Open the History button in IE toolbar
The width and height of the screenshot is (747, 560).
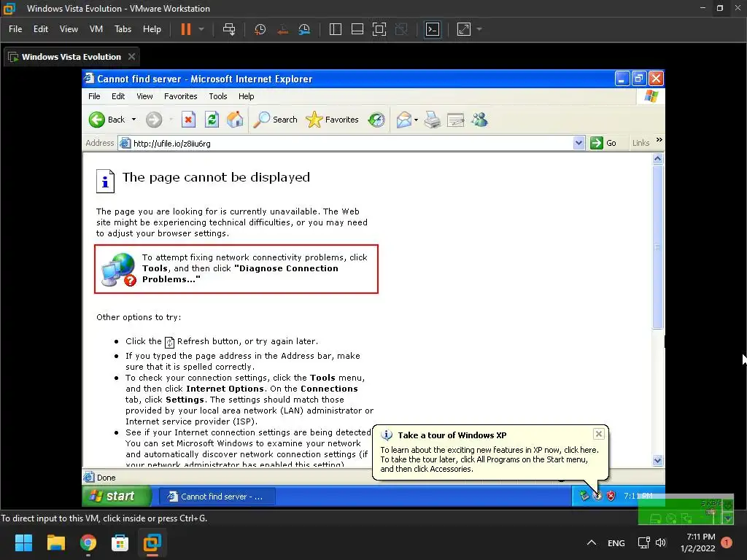[x=376, y=120]
